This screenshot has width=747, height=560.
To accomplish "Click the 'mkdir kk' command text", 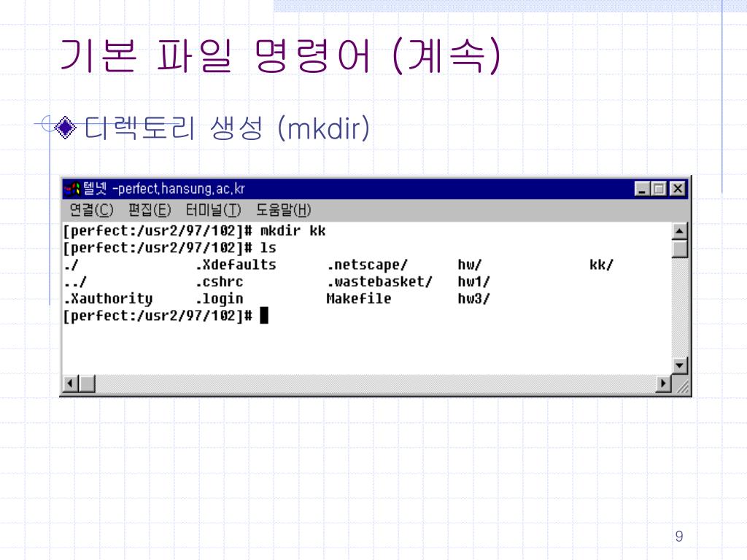I will pyautogui.click(x=293, y=231).
